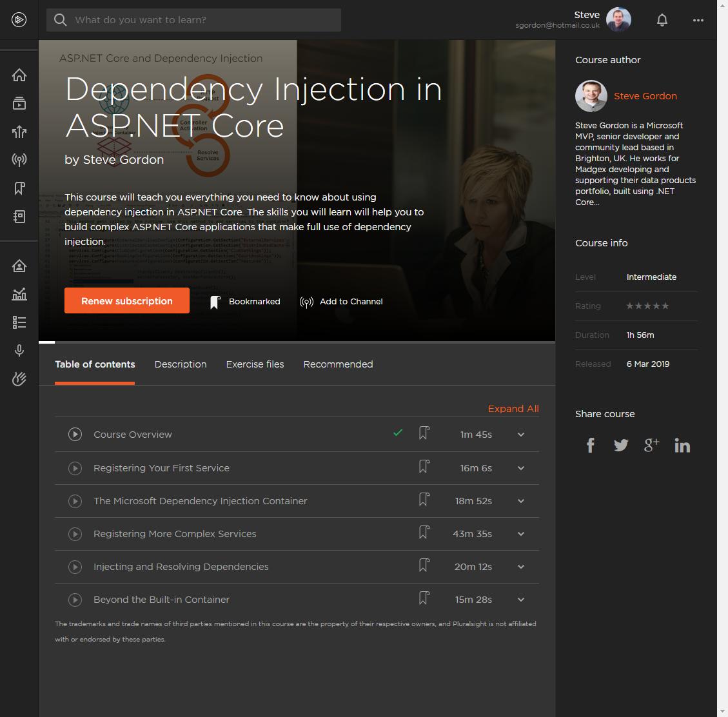
Task: Click the Renew subscription button
Action: tap(126, 300)
